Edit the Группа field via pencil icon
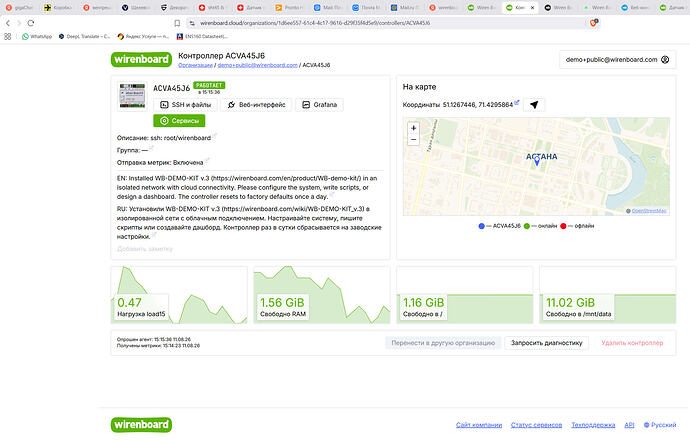The height and width of the screenshot is (440, 690). pyautogui.click(x=151, y=148)
